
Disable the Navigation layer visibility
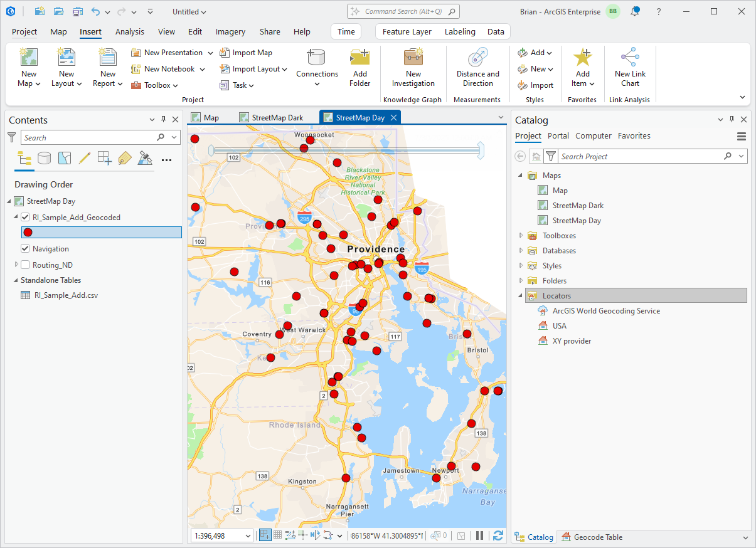pyautogui.click(x=25, y=248)
